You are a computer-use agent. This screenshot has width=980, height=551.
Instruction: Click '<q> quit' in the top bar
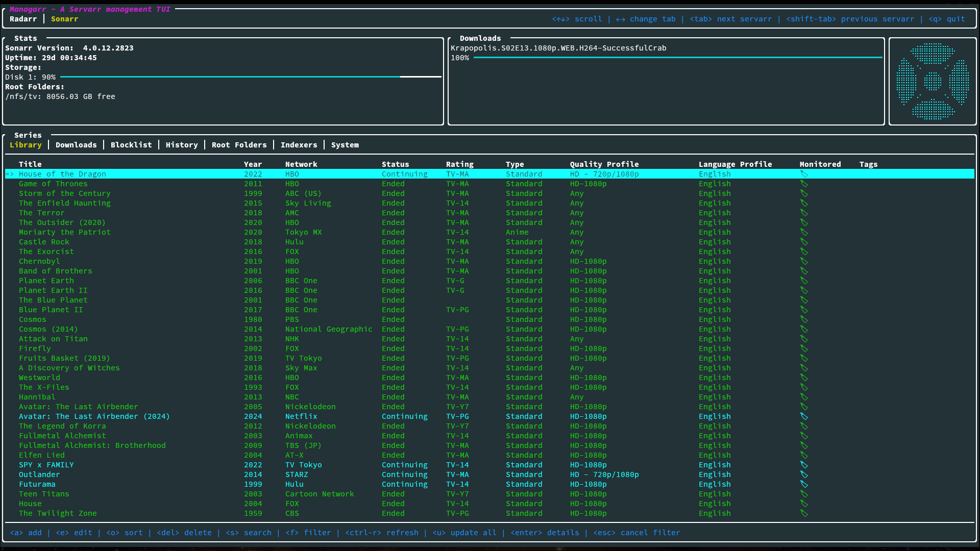946,19
